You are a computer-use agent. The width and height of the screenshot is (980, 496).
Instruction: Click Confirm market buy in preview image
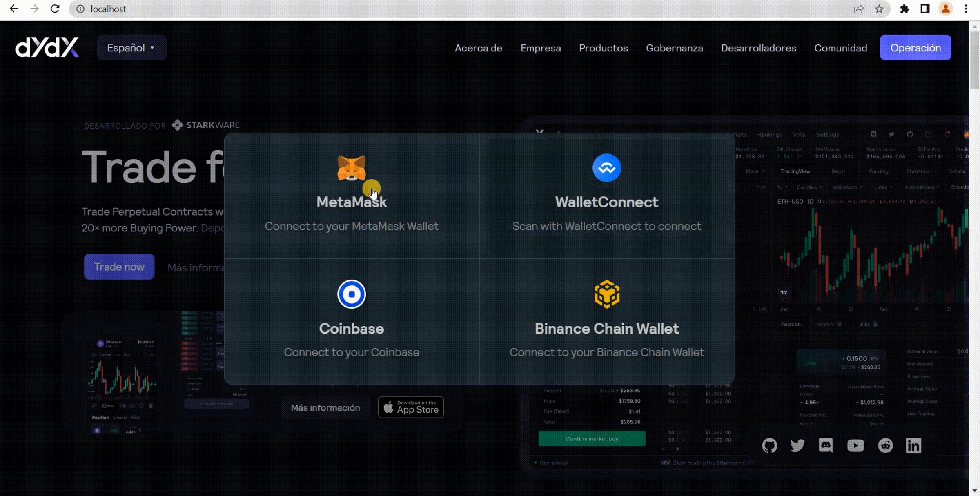coord(592,438)
